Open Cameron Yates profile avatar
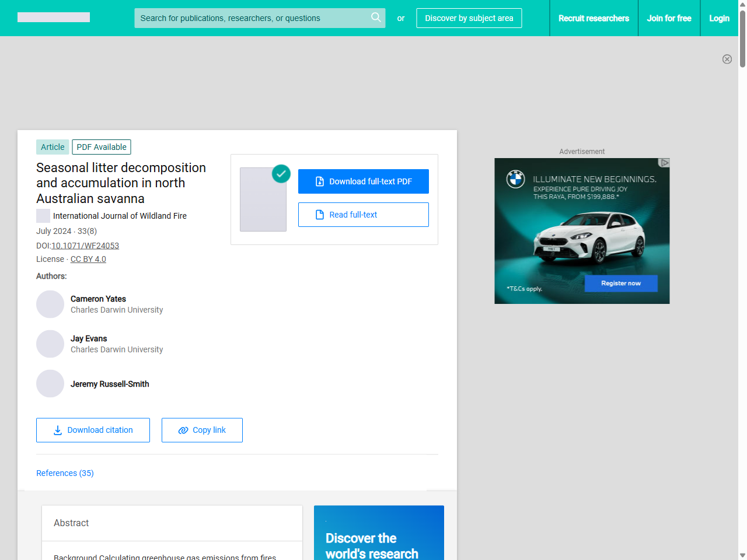The width and height of the screenshot is (747, 560). [x=50, y=304]
